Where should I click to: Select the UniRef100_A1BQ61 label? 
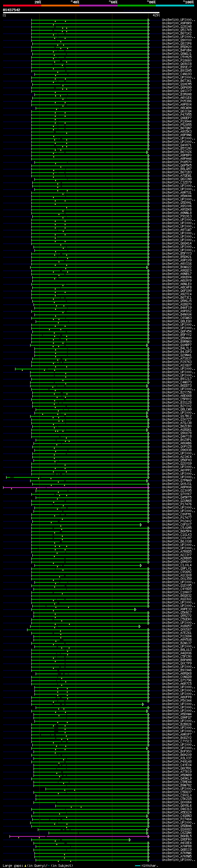point(177,430)
